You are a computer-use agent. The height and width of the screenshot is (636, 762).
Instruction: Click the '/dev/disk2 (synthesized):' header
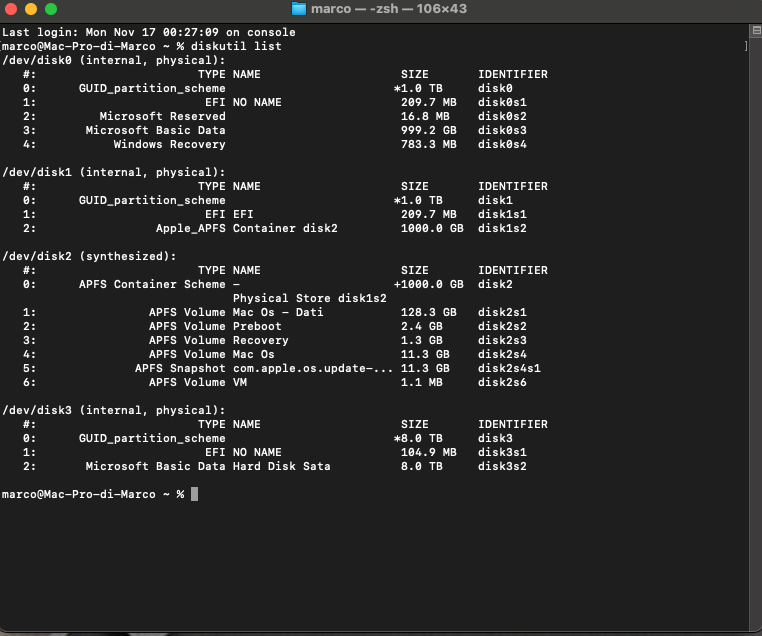[89, 256]
